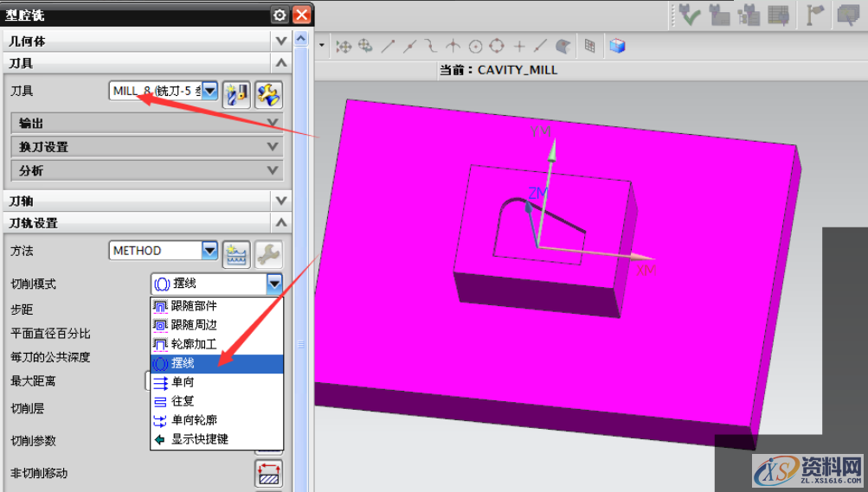Screen dimensions: 868x492
Task: Select 跟随部件 from cut pattern list
Action: coord(194,306)
